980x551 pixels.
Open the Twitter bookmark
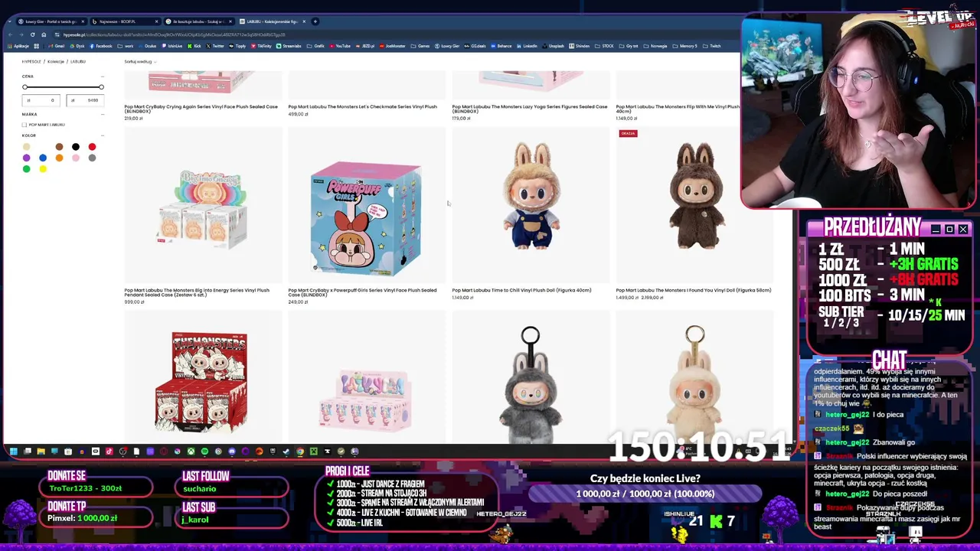[215, 46]
